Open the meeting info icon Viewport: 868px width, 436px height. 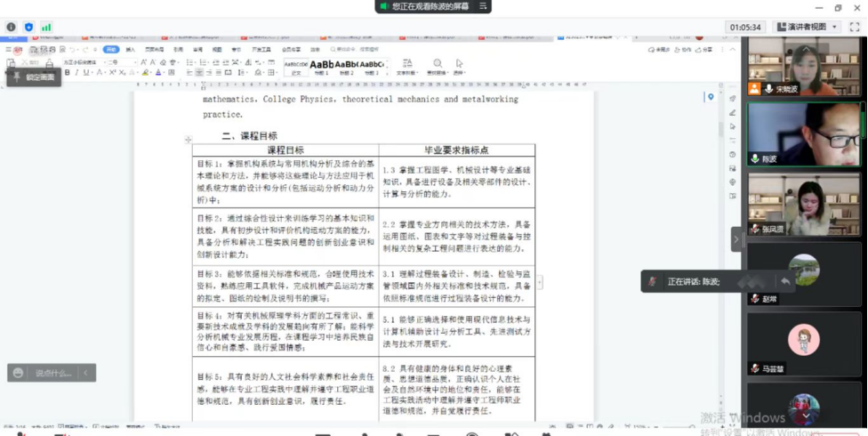[12, 28]
